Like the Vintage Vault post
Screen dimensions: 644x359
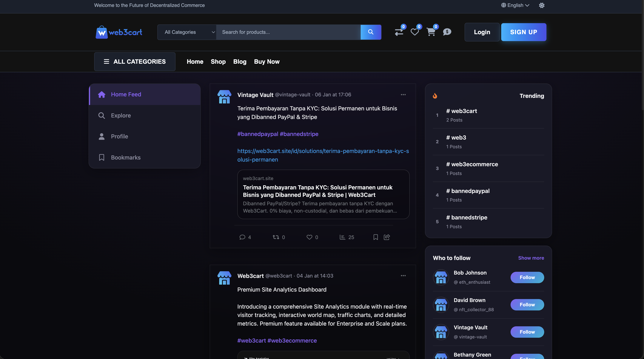tap(309, 237)
